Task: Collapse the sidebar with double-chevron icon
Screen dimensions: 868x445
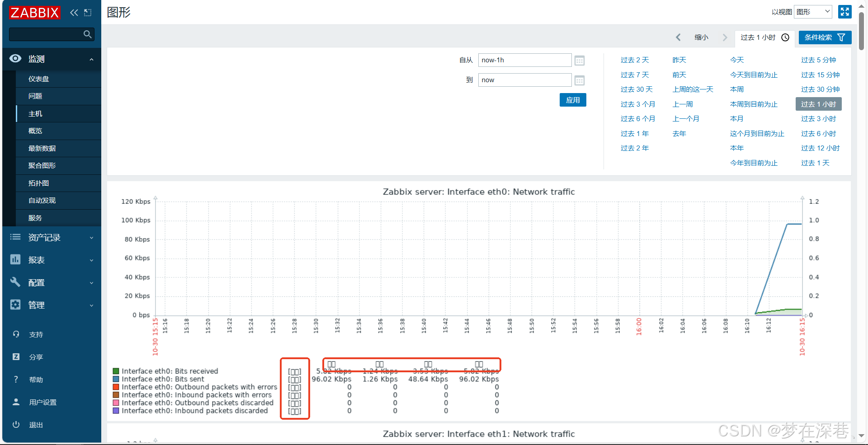Action: [74, 13]
